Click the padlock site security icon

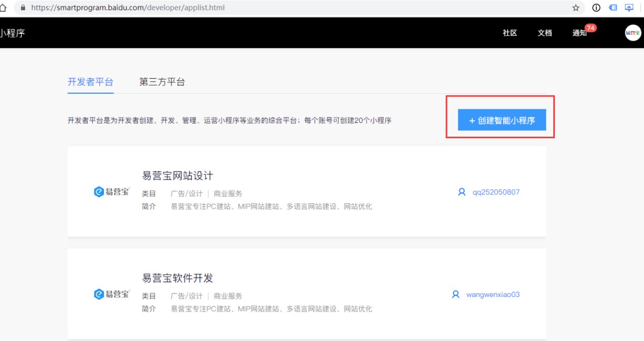tap(23, 8)
